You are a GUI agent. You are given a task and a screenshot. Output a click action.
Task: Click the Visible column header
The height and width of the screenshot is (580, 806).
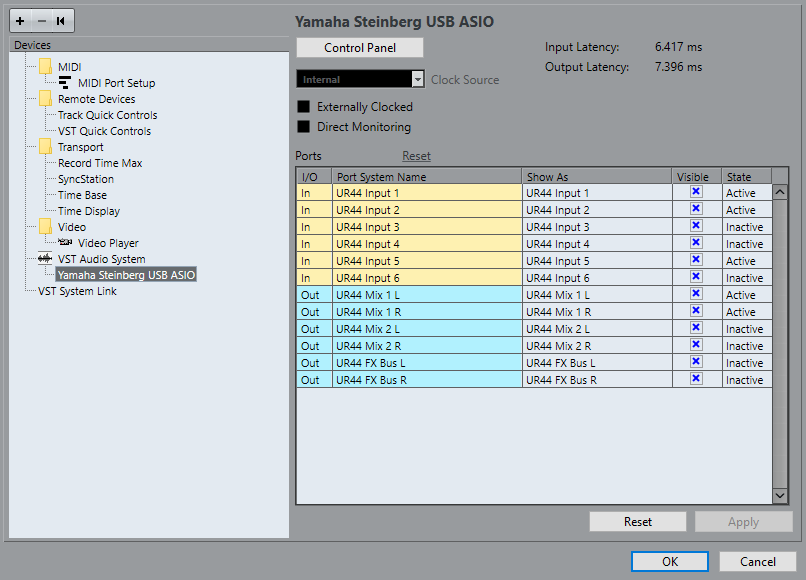(697, 176)
